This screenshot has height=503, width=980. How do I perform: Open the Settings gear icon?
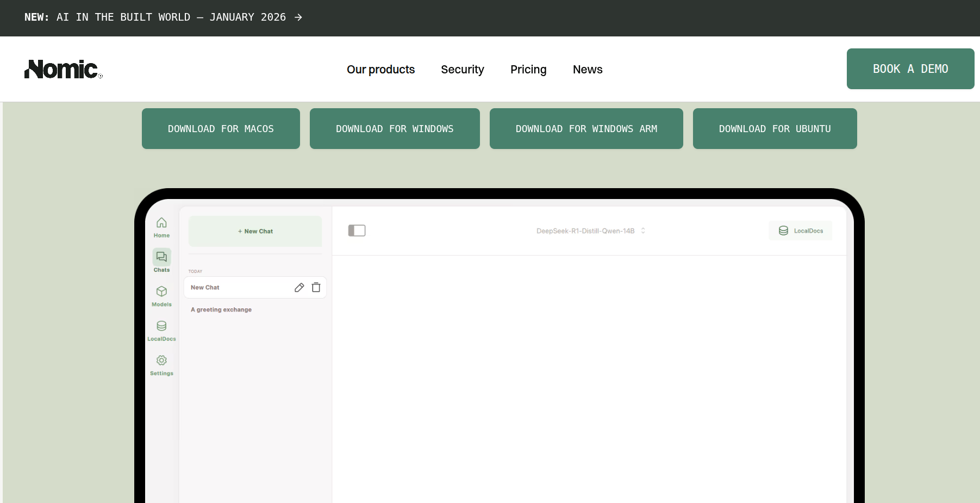161,361
